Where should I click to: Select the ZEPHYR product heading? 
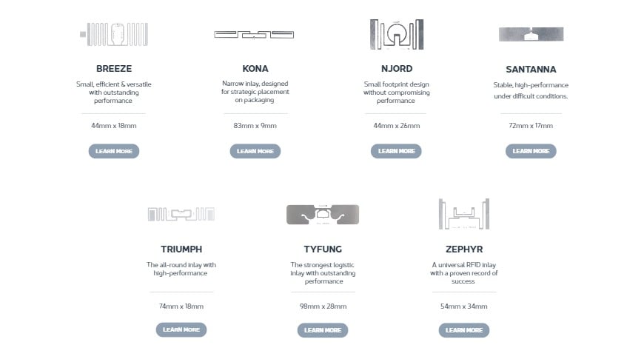[463, 249]
